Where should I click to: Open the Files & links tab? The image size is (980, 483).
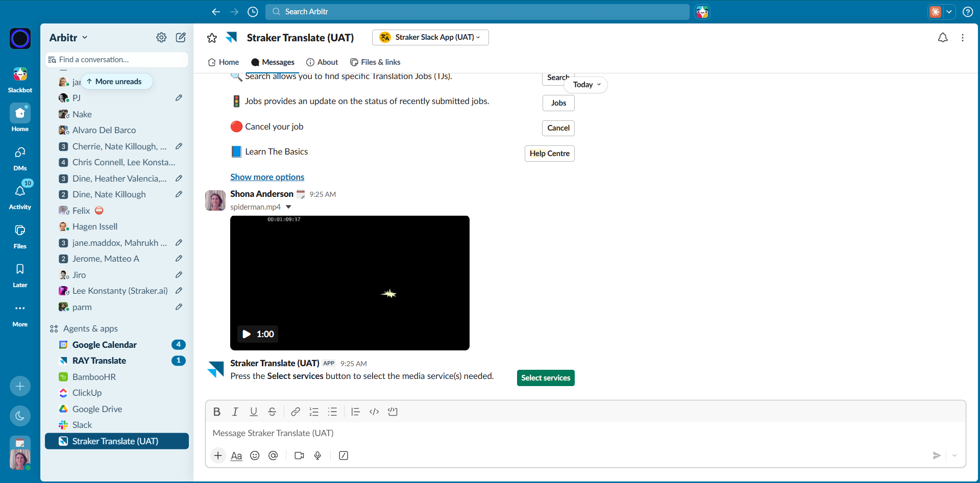pyautogui.click(x=375, y=62)
